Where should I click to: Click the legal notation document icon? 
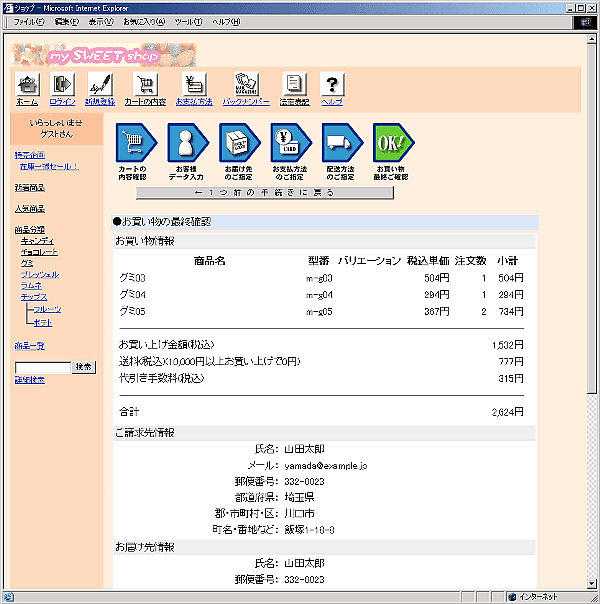click(x=294, y=84)
